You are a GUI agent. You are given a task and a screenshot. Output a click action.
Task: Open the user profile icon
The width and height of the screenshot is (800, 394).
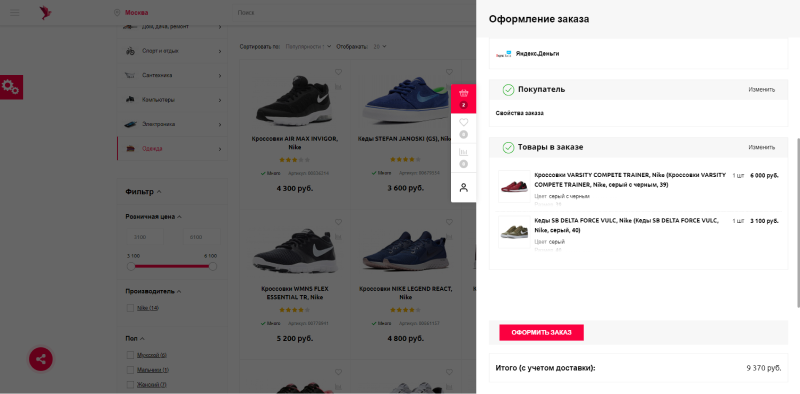pyautogui.click(x=463, y=187)
